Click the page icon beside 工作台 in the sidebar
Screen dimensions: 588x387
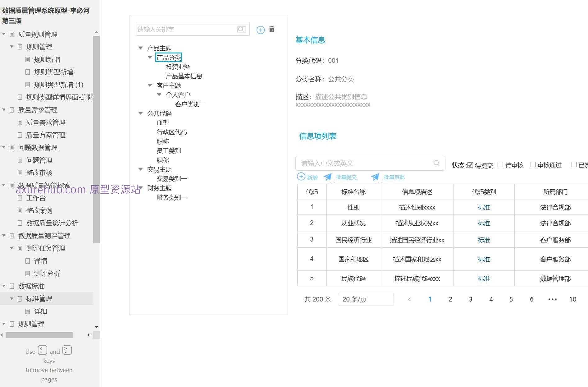pos(20,198)
